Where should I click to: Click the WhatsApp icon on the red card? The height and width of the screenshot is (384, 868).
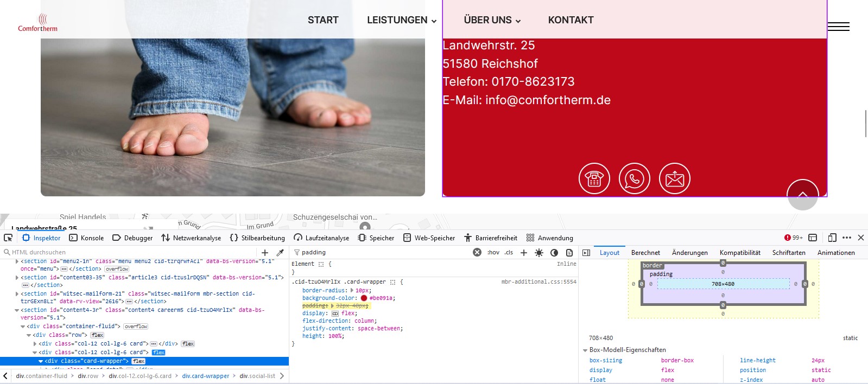(x=634, y=178)
